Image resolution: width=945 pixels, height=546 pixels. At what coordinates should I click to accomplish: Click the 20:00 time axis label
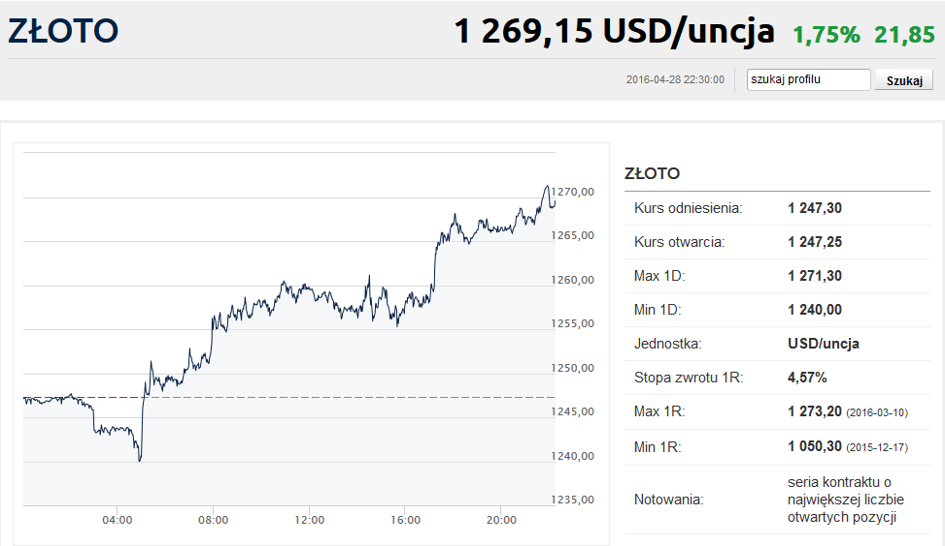[x=501, y=520]
